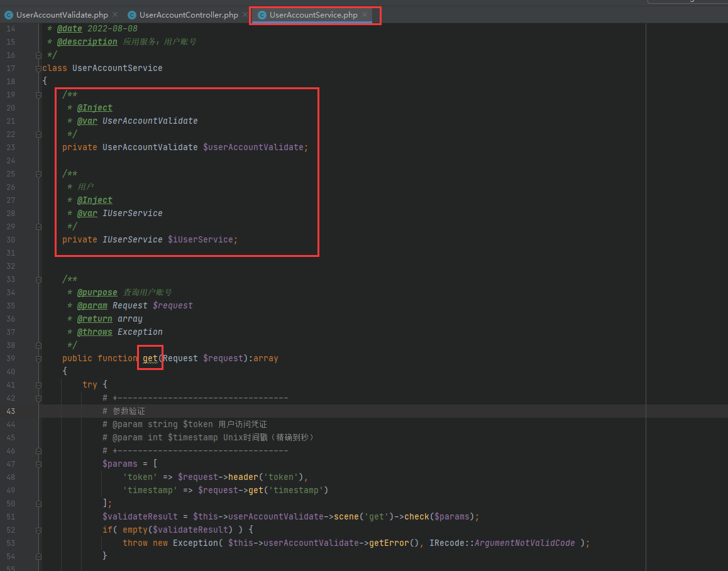Fold the $params array at line 47

point(38,464)
